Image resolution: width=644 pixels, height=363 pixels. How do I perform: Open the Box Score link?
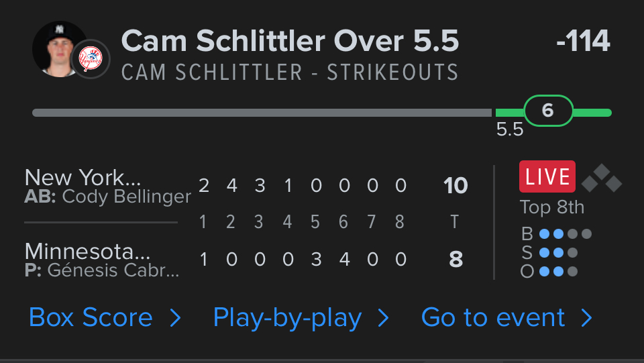point(91,317)
